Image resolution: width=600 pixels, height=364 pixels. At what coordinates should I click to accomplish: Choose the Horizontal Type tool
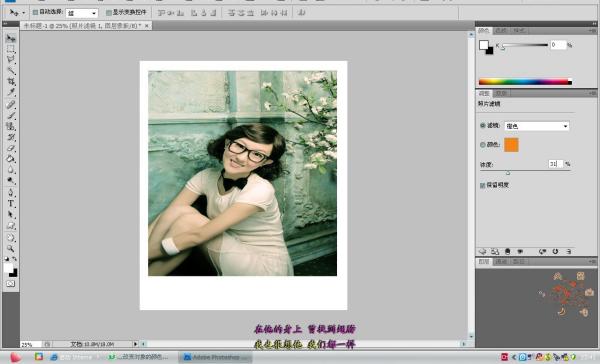click(x=11, y=204)
